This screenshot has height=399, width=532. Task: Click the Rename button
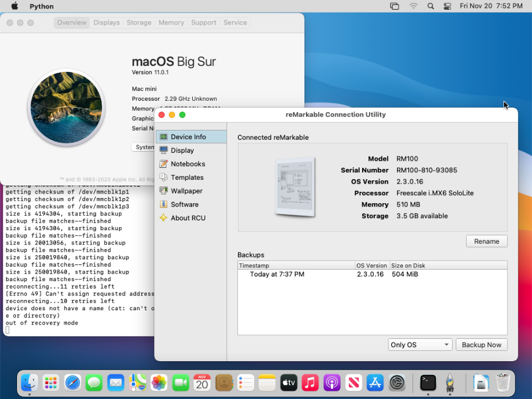point(487,241)
